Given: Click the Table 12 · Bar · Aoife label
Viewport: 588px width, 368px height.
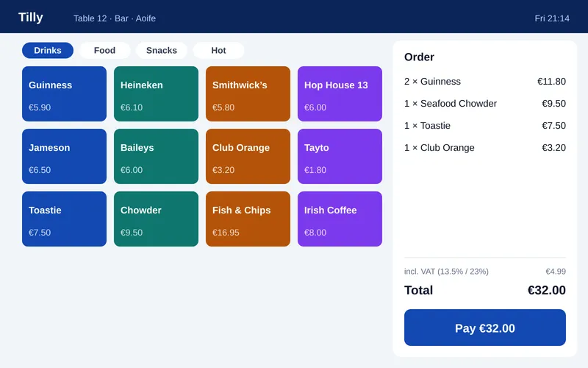Looking at the screenshot, I should [115, 18].
